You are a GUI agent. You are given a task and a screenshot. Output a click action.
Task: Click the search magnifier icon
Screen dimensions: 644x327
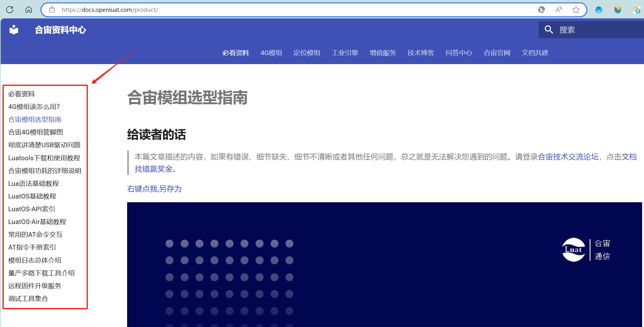tap(549, 30)
